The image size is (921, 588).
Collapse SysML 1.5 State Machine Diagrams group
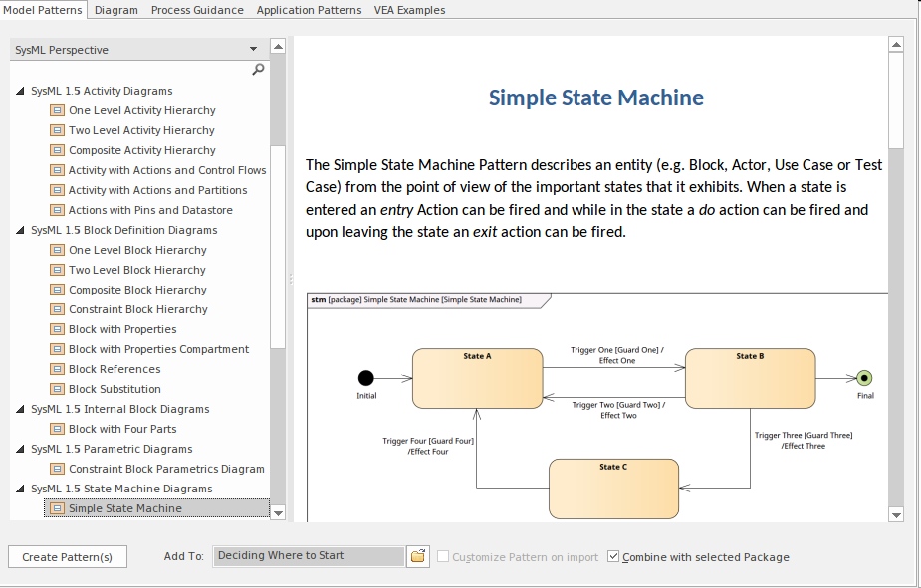click(x=21, y=489)
